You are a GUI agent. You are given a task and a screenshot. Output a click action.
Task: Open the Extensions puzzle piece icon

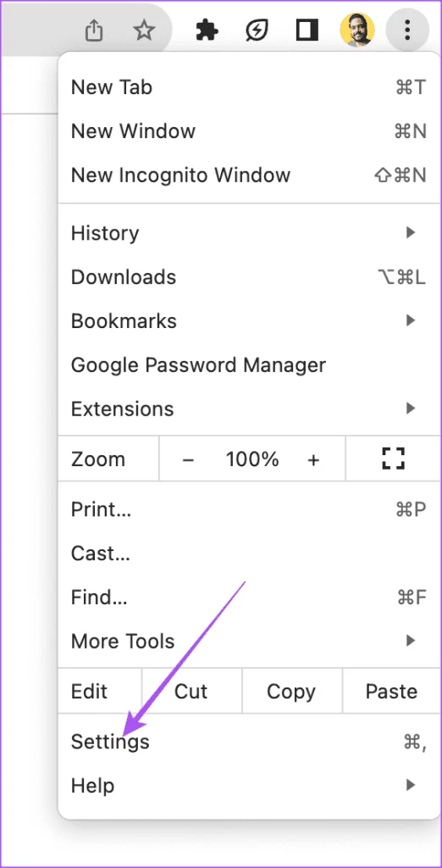point(207,31)
